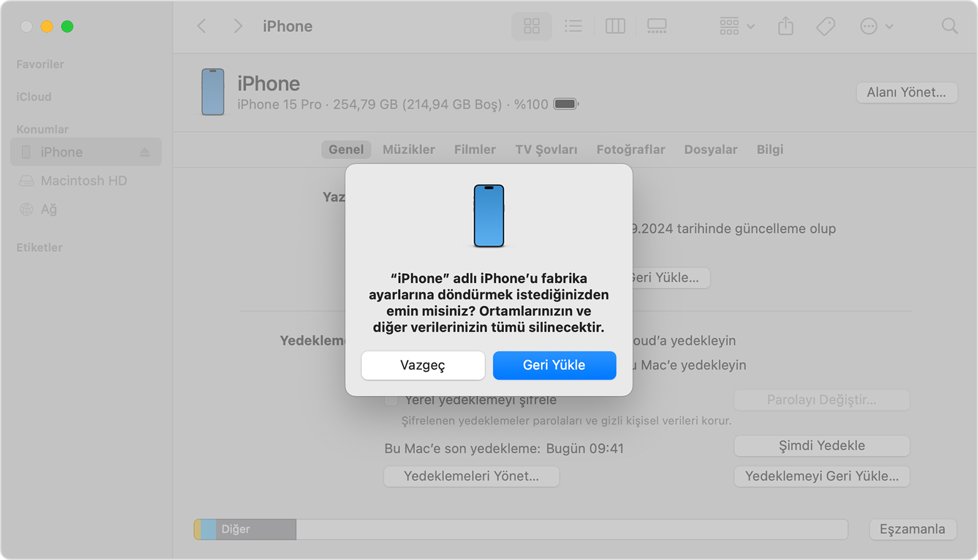
Task: Toggle Yerel yedeklemeyi şifrele checkbox
Action: click(391, 400)
